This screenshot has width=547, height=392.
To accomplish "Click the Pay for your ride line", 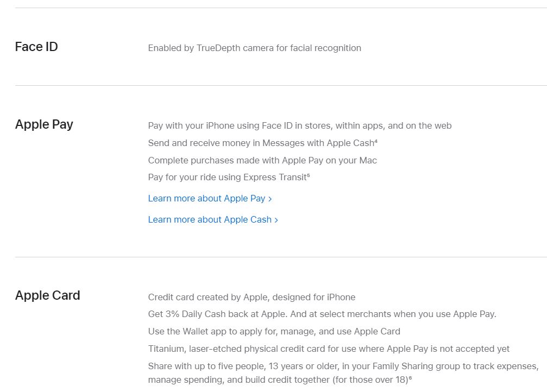I will tap(229, 177).
